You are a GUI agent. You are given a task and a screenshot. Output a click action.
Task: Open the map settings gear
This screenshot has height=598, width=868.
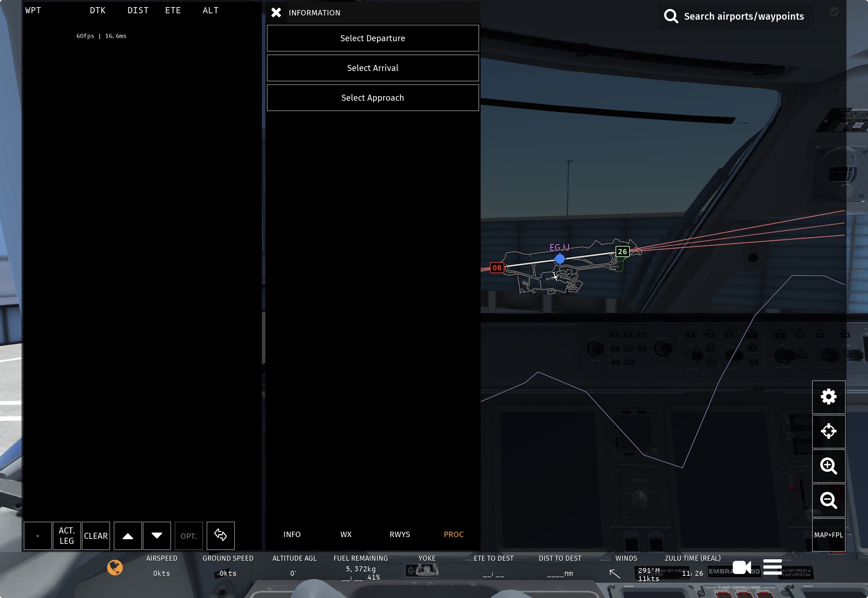828,397
